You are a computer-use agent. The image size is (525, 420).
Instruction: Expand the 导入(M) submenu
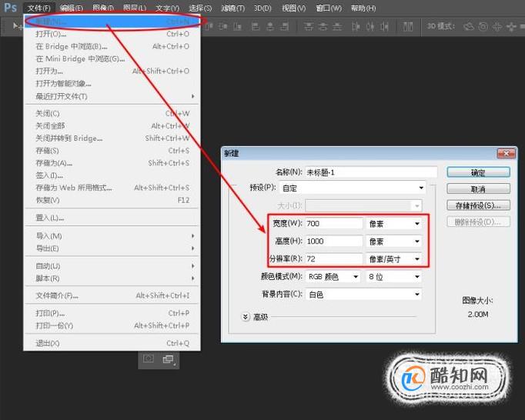(x=112, y=236)
